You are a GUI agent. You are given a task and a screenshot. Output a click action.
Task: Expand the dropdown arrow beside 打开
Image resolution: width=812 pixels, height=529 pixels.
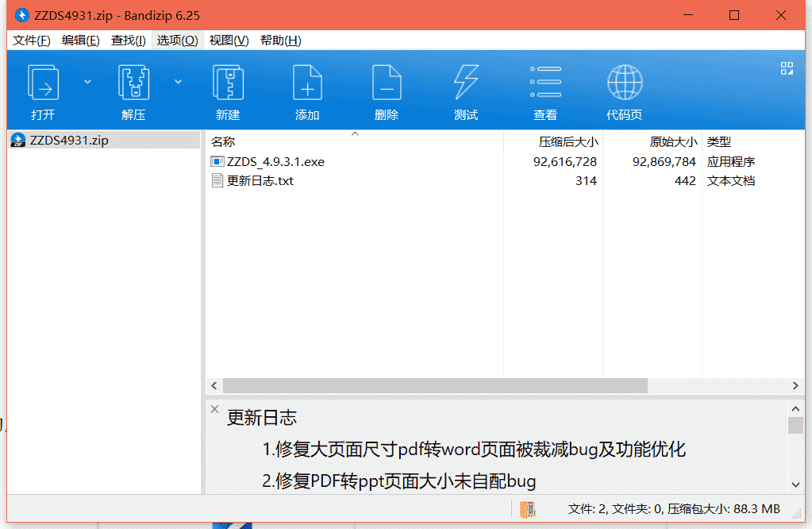pyautogui.click(x=87, y=82)
